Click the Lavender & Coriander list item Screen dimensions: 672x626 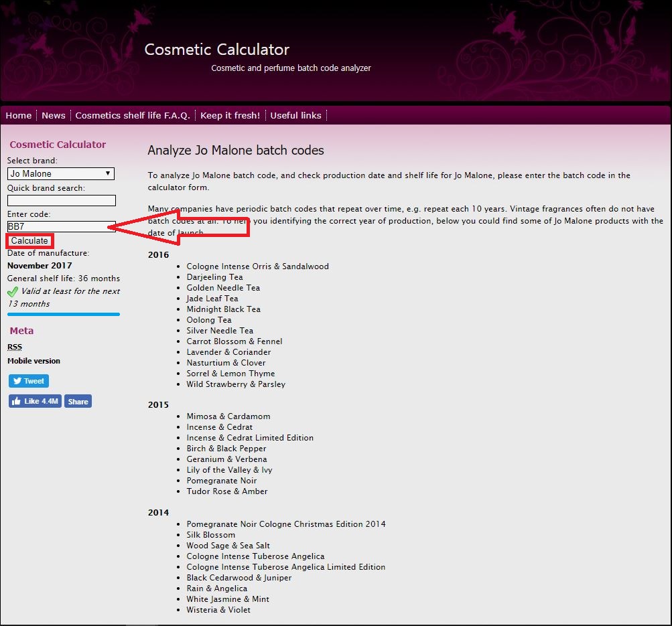click(x=228, y=352)
